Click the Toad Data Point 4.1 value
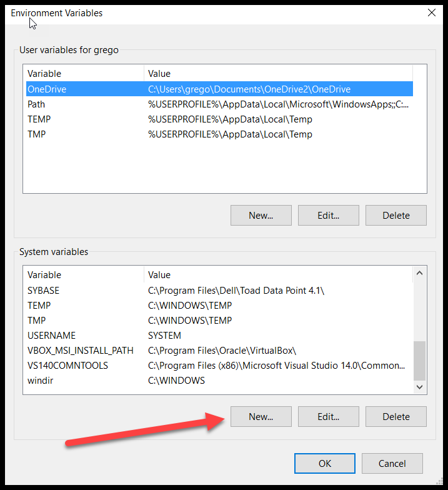The width and height of the screenshot is (448, 490). (236, 290)
